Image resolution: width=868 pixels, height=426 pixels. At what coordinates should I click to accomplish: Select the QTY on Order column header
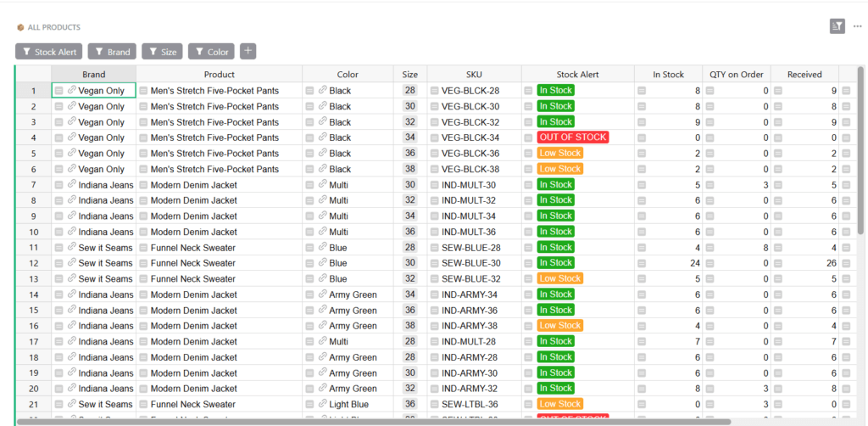[x=737, y=74]
